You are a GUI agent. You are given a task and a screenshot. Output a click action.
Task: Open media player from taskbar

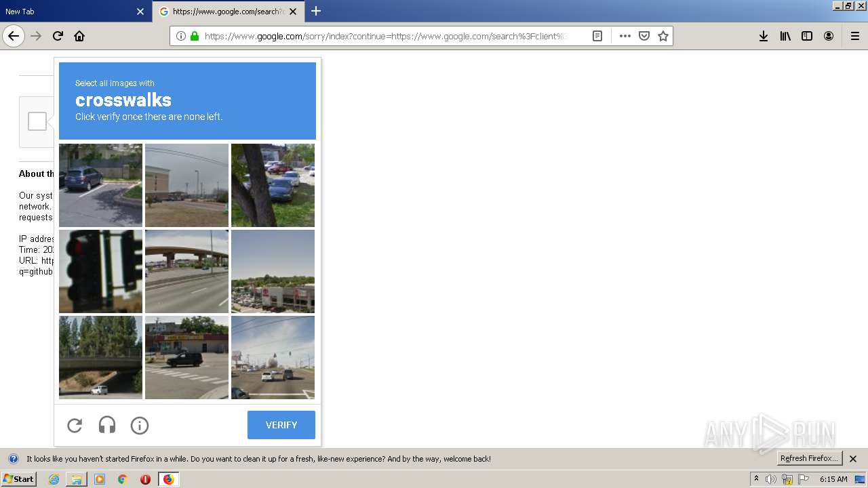(x=100, y=479)
